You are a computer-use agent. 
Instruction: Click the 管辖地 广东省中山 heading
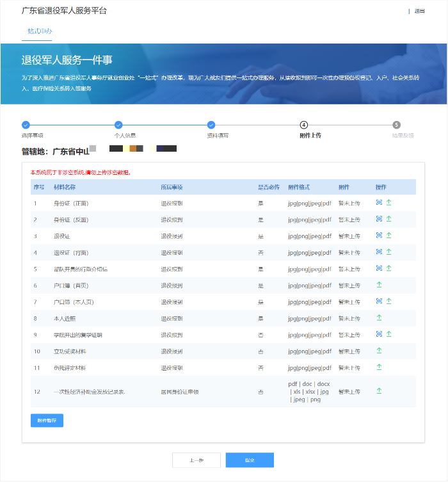click(56, 152)
